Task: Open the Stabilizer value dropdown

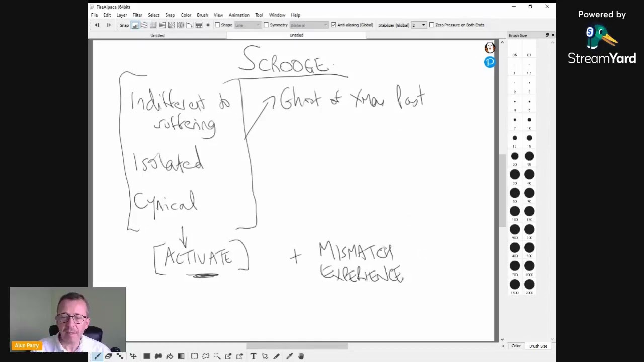Action: click(x=418, y=25)
